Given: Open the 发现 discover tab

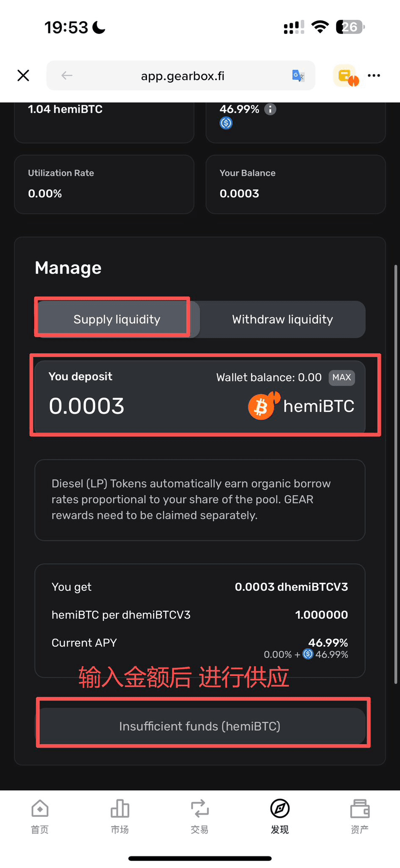Looking at the screenshot, I should 280,817.
